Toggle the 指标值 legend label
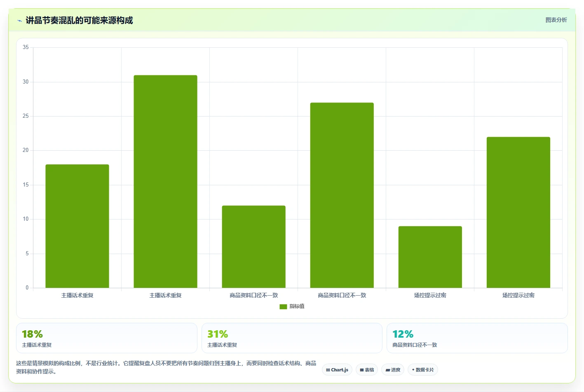Viewport: 584px width, 392px height. [297, 306]
